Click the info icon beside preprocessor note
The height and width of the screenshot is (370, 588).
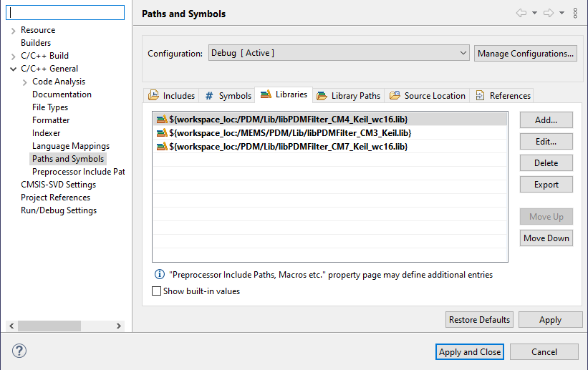(x=160, y=274)
